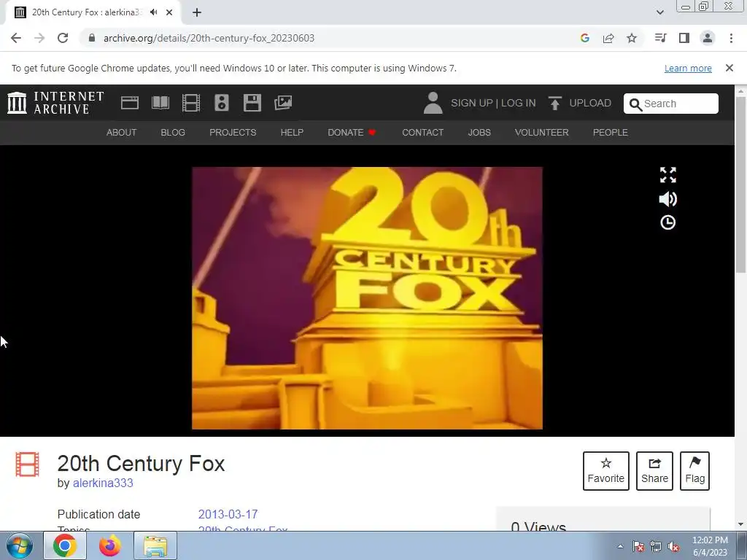Image resolution: width=747 pixels, height=560 pixels.
Task: Open the Internet Archive home logo
Action: click(55, 103)
